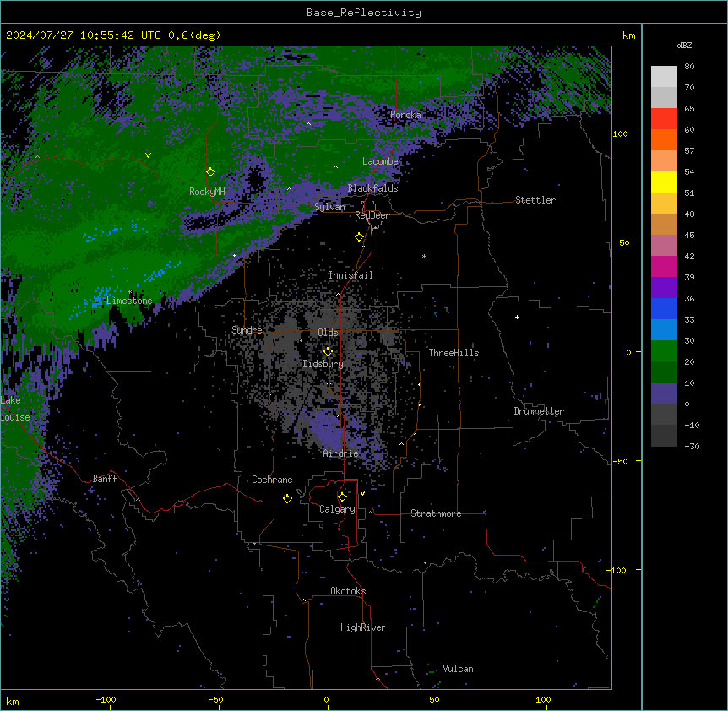This screenshot has height=711, width=728.
Task: Click the Cochrane label
Action: (272, 480)
